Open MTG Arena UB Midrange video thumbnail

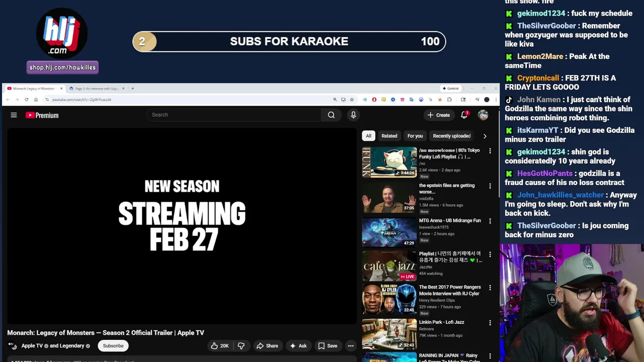389,232
